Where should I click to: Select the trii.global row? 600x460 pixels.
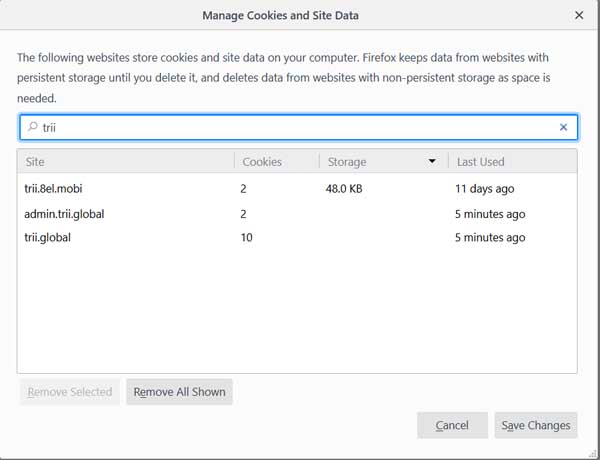297,238
